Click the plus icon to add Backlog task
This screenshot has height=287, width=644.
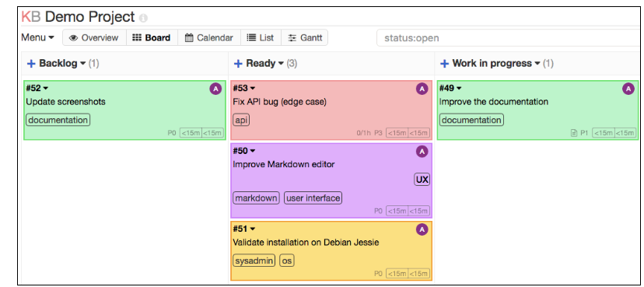pos(31,64)
